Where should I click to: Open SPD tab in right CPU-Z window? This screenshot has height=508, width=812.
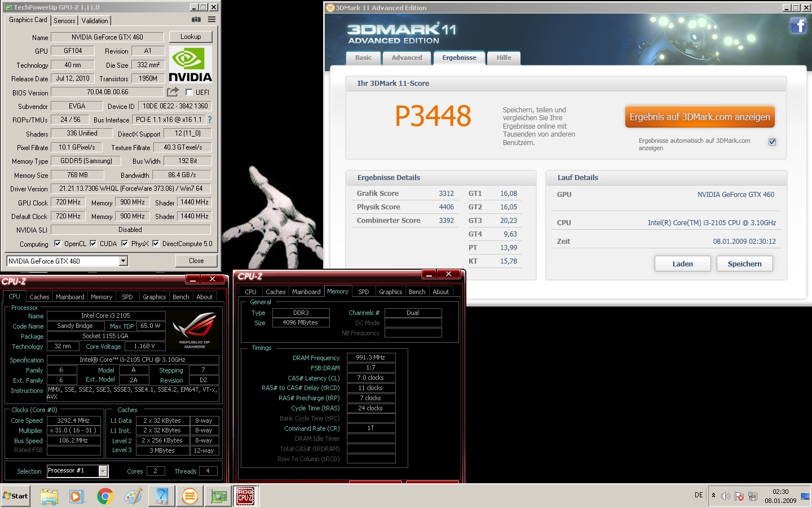point(364,292)
